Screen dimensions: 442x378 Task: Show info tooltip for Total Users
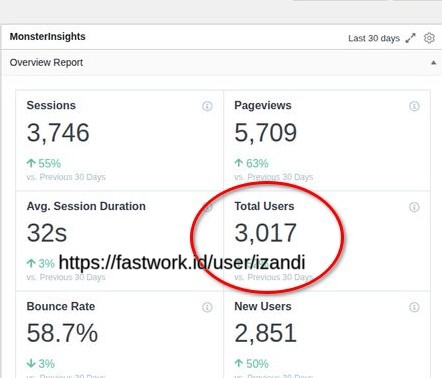[414, 207]
